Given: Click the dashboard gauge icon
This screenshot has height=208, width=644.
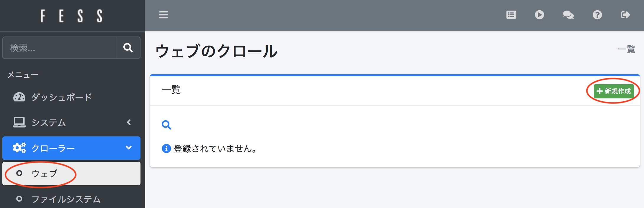Looking at the screenshot, I should tap(19, 97).
